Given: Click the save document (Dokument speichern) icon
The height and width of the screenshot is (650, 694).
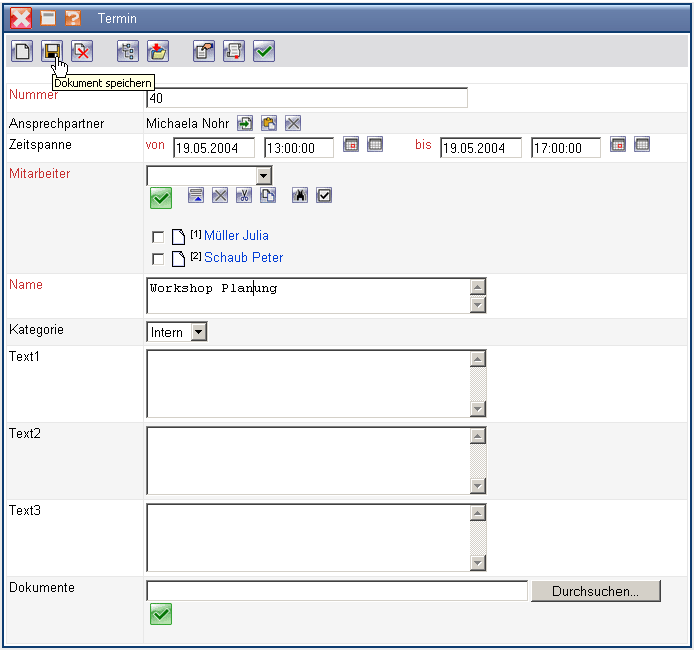Looking at the screenshot, I should (x=52, y=52).
